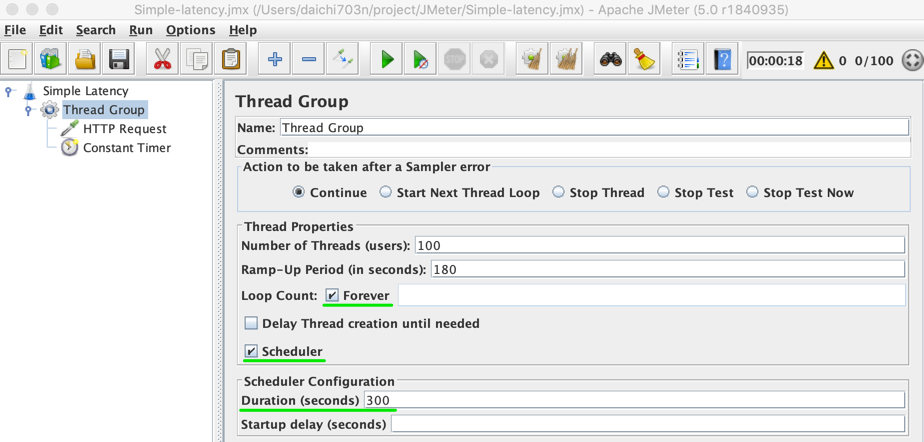
Task: Click the Help question mark icon
Action: [x=722, y=59]
